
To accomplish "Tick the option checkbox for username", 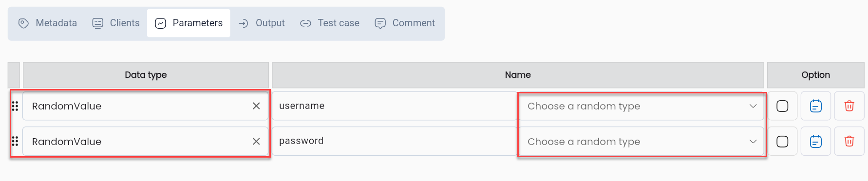I will (x=782, y=106).
